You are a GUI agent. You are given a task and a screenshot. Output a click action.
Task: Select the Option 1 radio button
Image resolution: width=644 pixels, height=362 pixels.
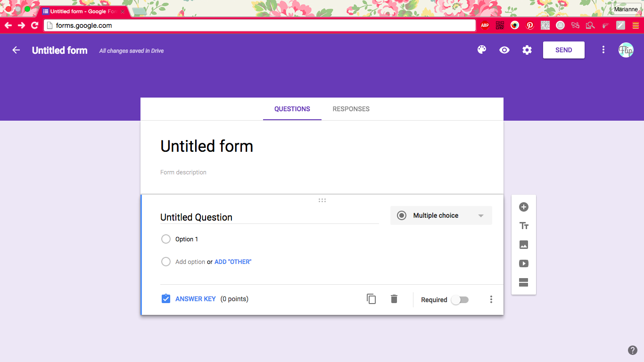166,239
